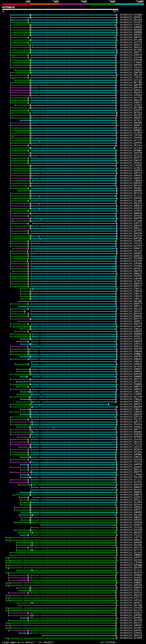Select hit label UniRef100_Q9M7B5
Image resolution: width=146 pixels, height=644 pixels.
[131, 85]
